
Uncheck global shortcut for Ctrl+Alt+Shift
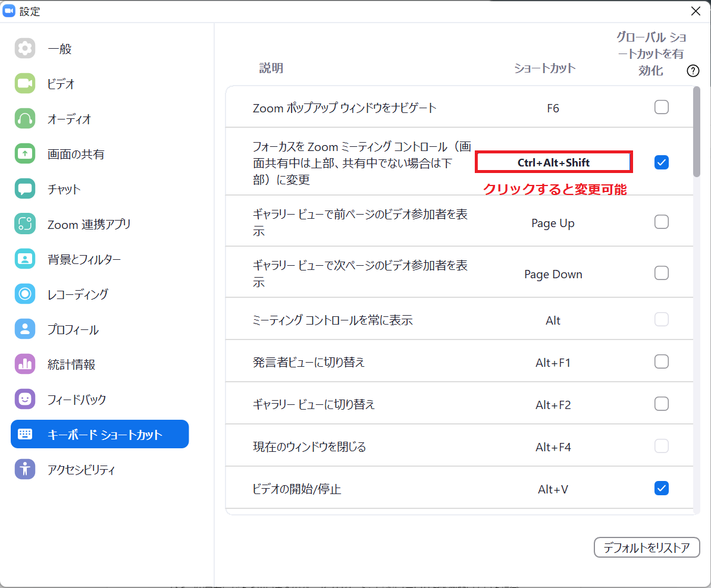pyautogui.click(x=661, y=162)
